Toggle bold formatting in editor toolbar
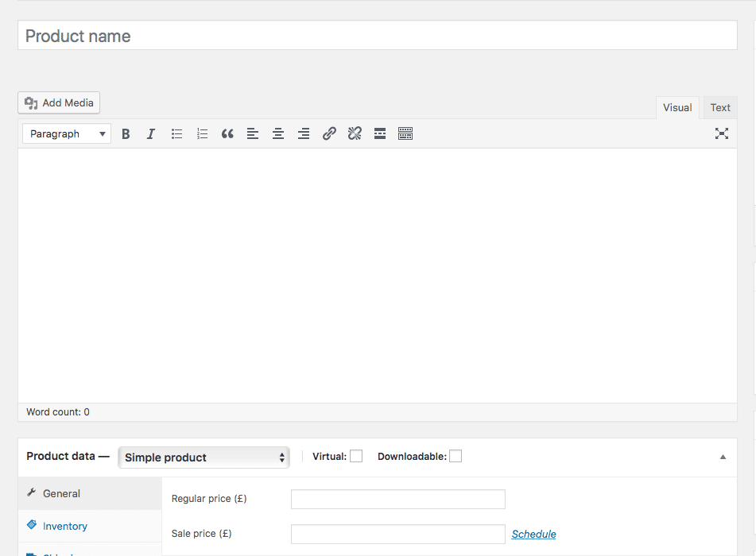This screenshot has width=756, height=556. pos(126,134)
